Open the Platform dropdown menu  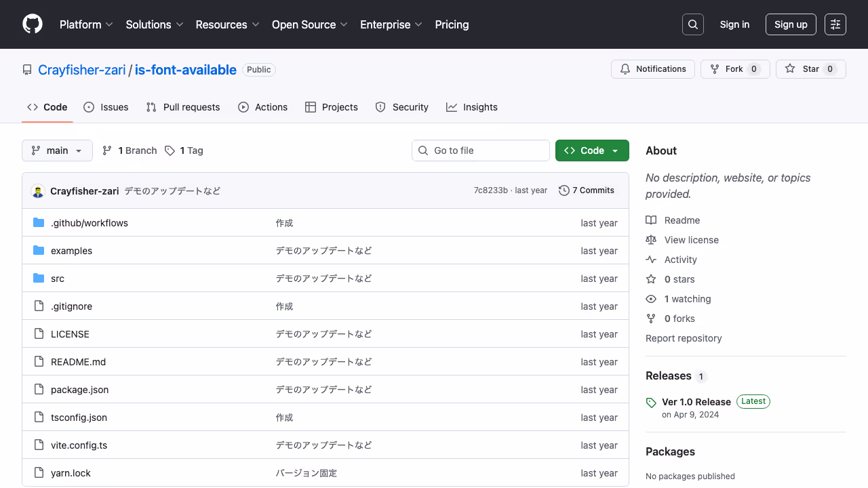[x=86, y=24]
